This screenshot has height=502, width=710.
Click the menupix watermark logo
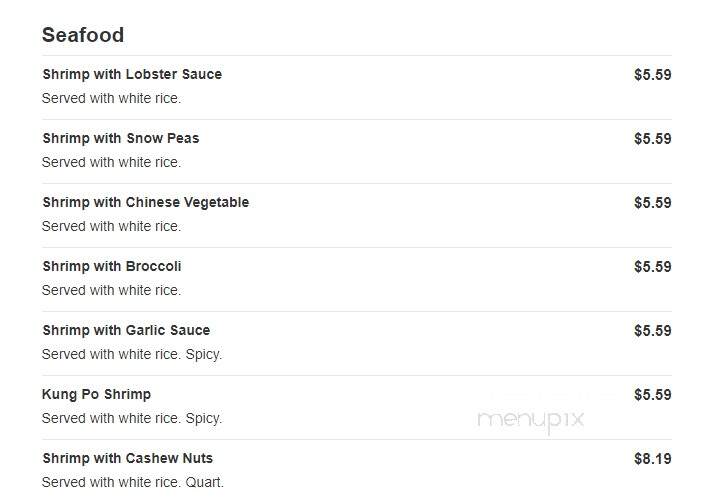[x=531, y=421]
